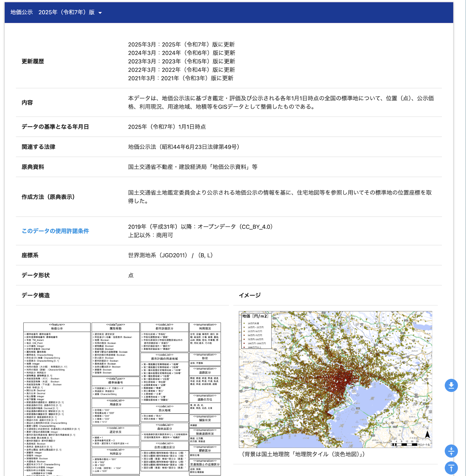This screenshot has height=476, width=466.
Task: Click the yellow 10万円未満 legend dot
Action: click(244, 323)
